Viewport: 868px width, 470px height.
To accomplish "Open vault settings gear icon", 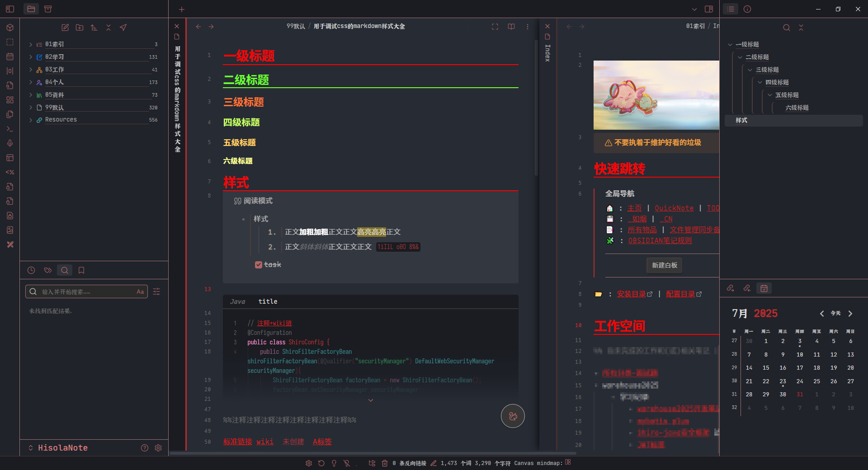I will click(158, 448).
